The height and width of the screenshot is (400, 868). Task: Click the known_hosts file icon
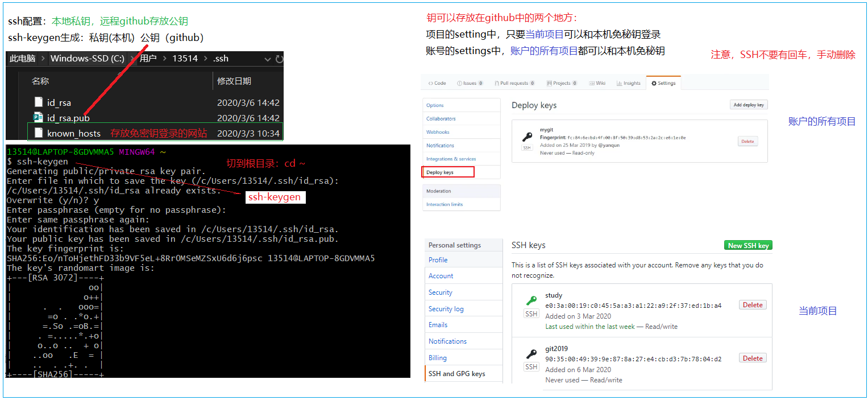(x=38, y=133)
